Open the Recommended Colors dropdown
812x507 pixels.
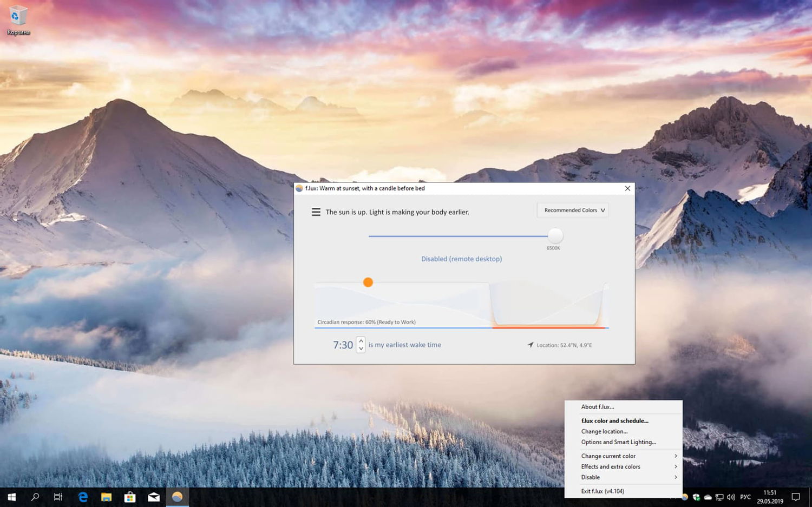tap(572, 210)
